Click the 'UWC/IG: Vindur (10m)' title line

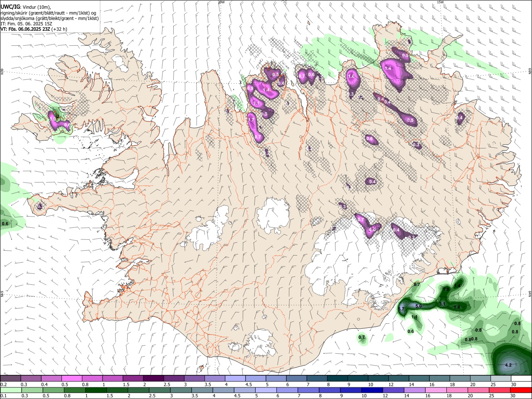(25, 6)
